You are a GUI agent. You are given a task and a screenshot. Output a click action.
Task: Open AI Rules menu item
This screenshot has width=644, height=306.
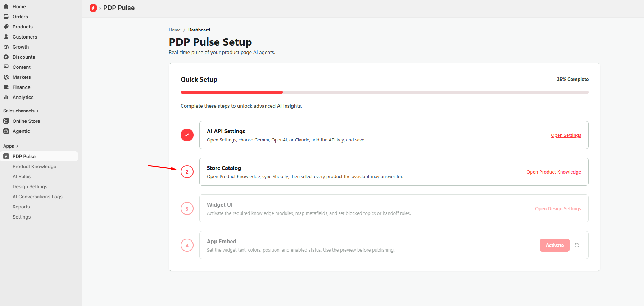pyautogui.click(x=22, y=176)
